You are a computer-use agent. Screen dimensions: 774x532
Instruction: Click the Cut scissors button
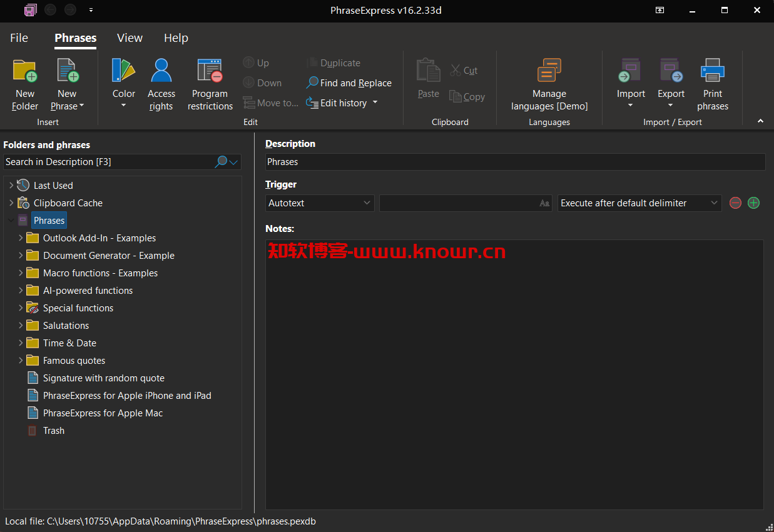click(x=464, y=71)
